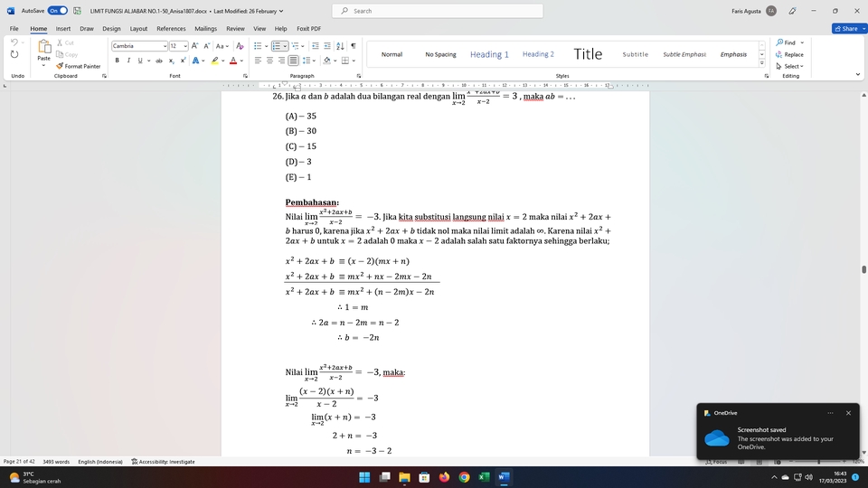Increase font size with the grow icon
The height and width of the screenshot is (488, 868).
click(194, 46)
